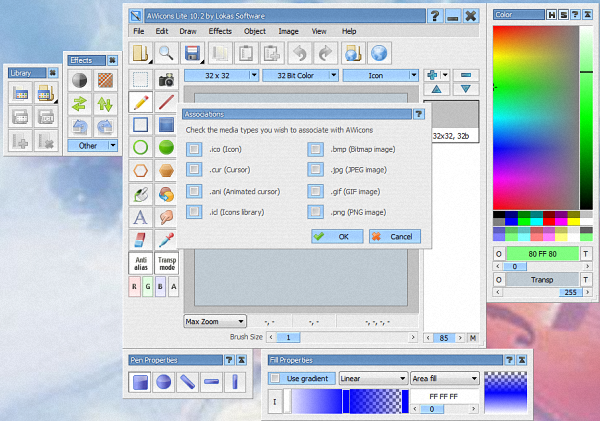Select the color picker eyedropper tool
The width and height of the screenshot is (600, 421).
(x=166, y=240)
